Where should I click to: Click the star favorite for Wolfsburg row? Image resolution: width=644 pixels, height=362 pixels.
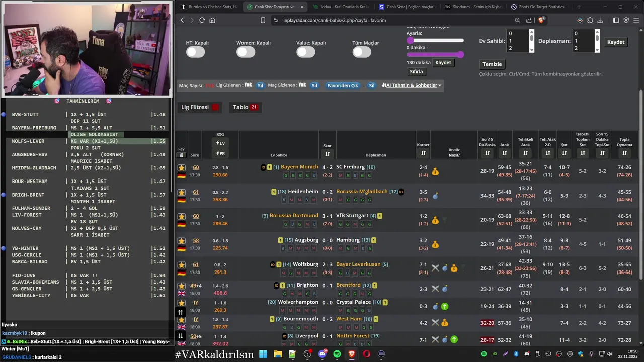coord(181,265)
